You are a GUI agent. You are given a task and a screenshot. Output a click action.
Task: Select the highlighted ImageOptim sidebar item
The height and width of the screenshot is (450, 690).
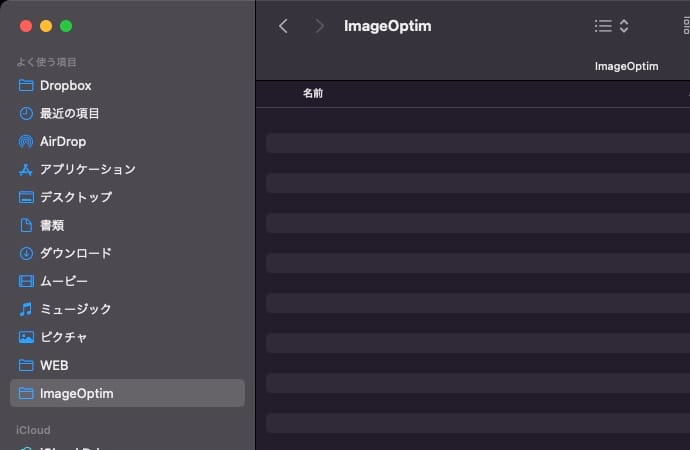click(x=127, y=393)
